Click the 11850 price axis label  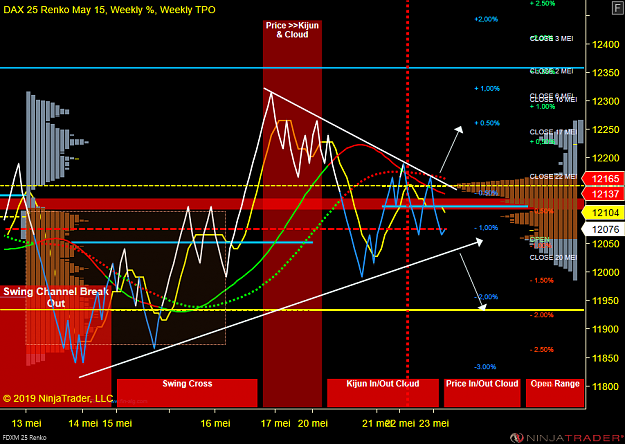pyautogui.click(x=605, y=358)
